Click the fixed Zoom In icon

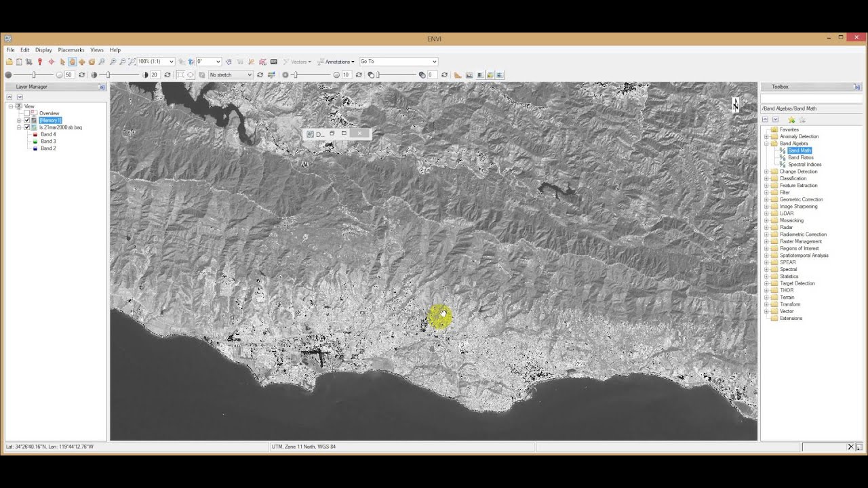coord(113,62)
